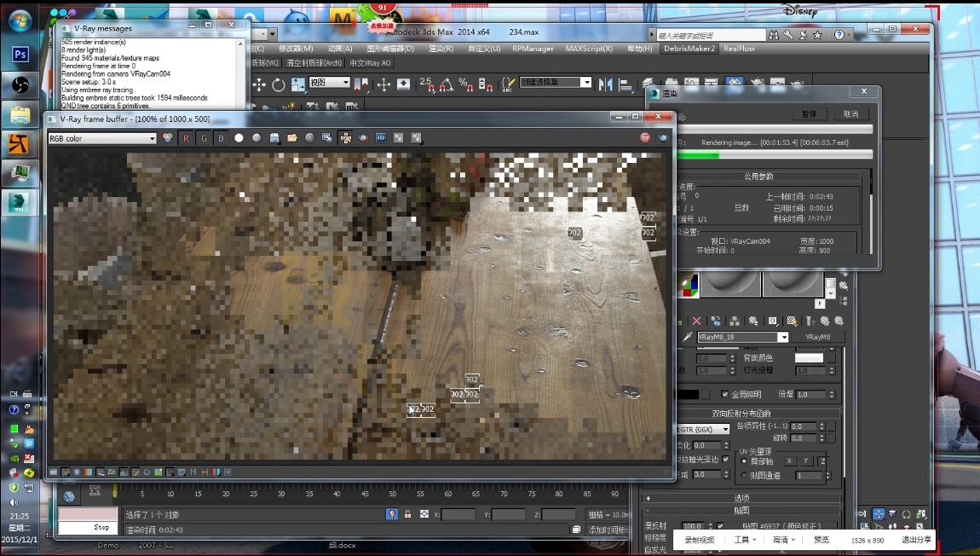980x556 pixels.
Task: Pause the render with 暂停 button
Action: click(x=809, y=113)
